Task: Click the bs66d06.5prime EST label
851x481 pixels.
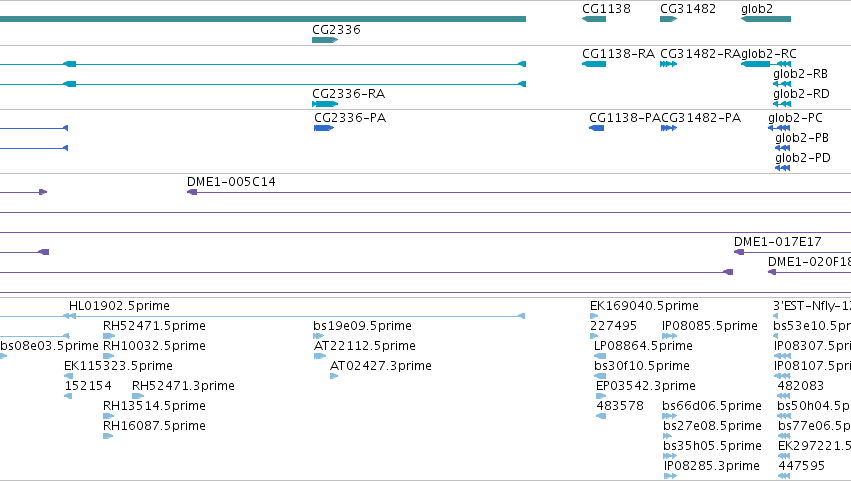Action: 712,406
